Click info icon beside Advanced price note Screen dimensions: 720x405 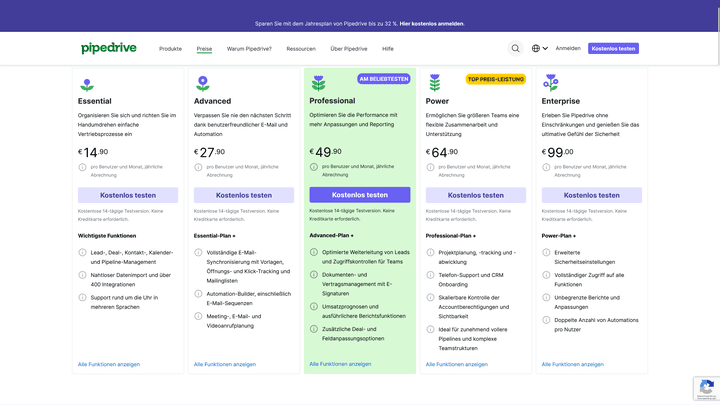(198, 167)
